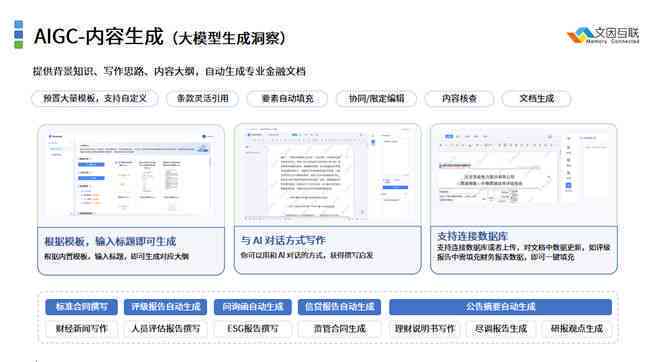Image resolution: width=660 pixels, height=362 pixels.
Task: Click the 研报观点生成 label
Action: [x=577, y=329]
